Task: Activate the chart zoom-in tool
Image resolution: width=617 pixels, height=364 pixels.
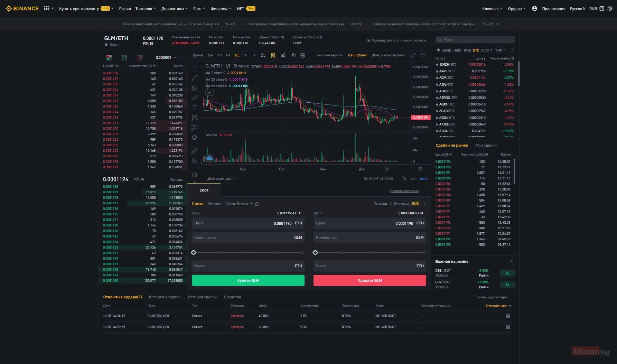Action: click(195, 161)
